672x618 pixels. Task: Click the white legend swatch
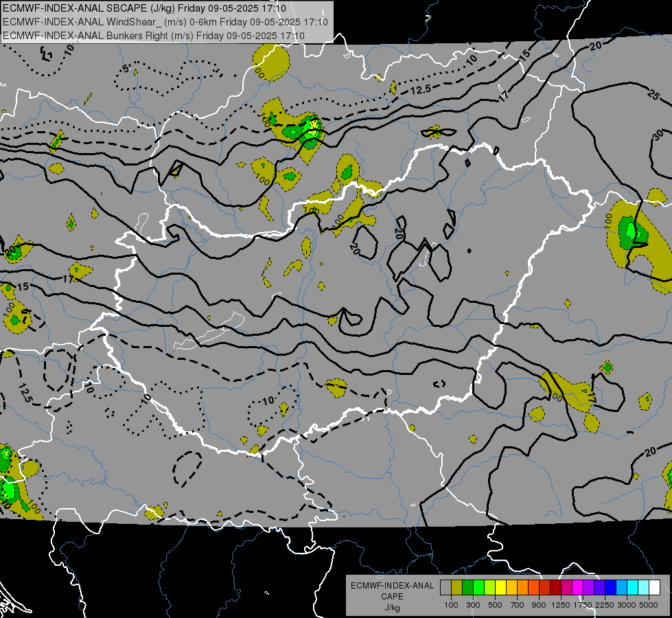point(654,588)
